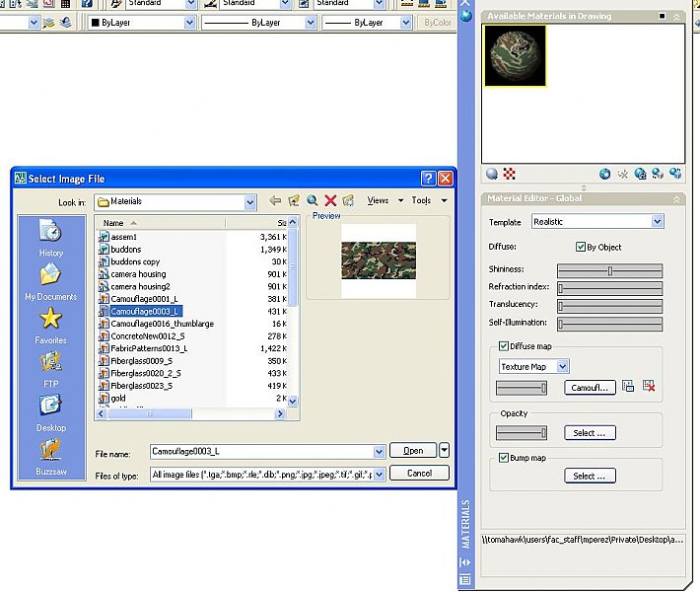Click the Search the Web icon

pos(312,200)
